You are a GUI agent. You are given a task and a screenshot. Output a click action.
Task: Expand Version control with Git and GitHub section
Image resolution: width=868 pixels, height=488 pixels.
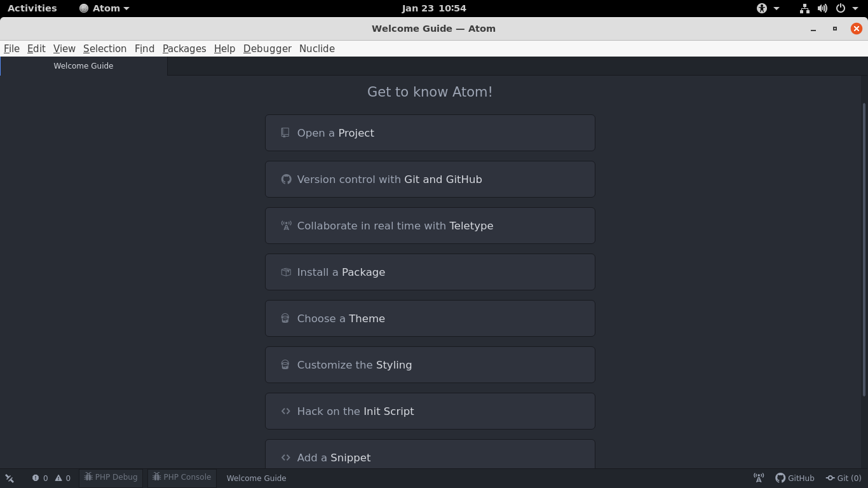pyautogui.click(x=430, y=179)
